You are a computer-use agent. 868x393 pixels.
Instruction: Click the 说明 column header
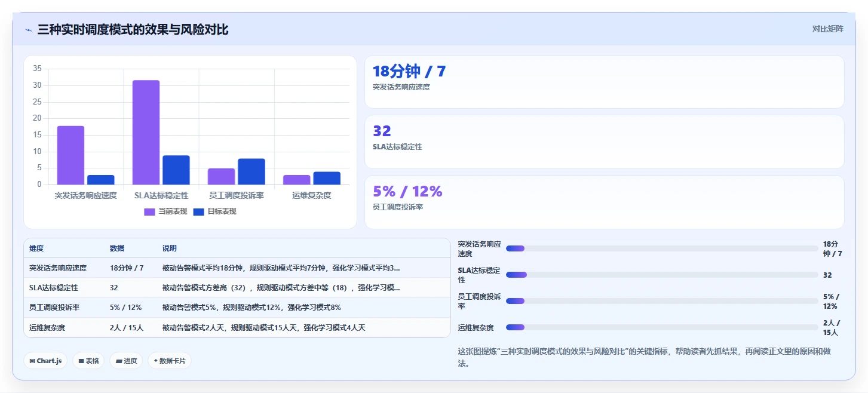click(170, 248)
